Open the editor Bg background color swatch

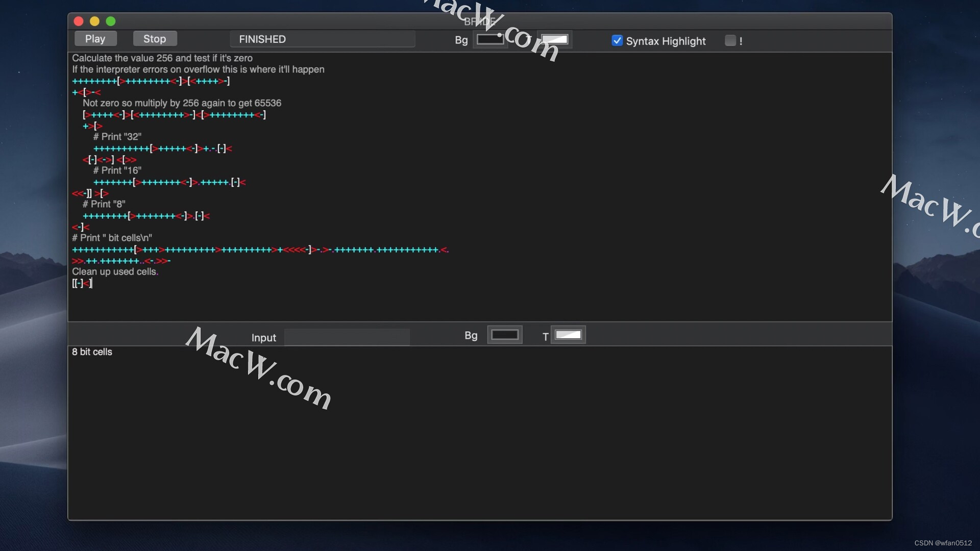491,39
